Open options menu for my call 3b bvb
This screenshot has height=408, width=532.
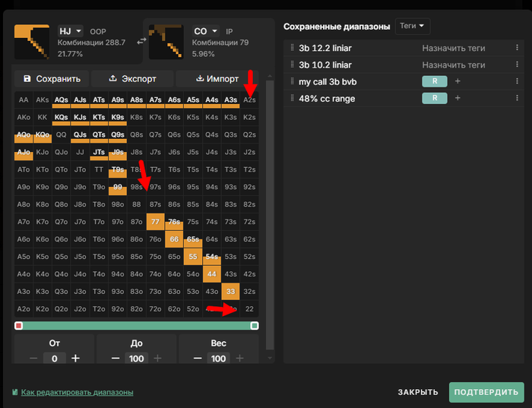[x=517, y=81]
